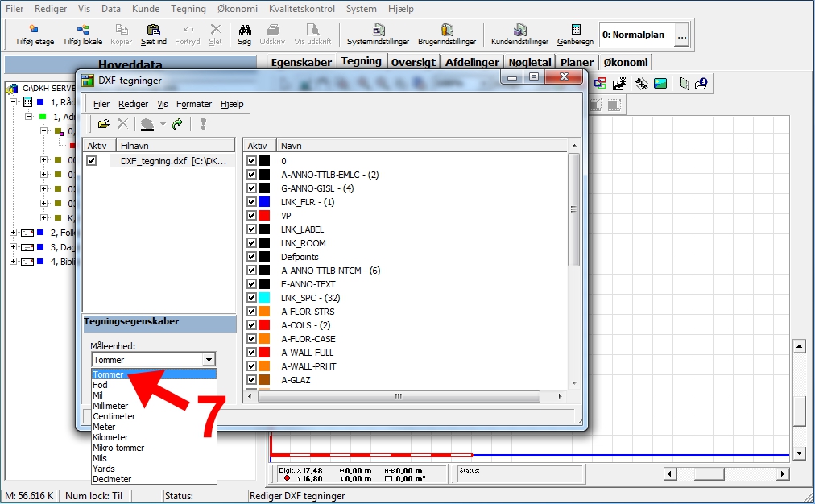Click red color swatch of A-COLS layer

[264, 324]
